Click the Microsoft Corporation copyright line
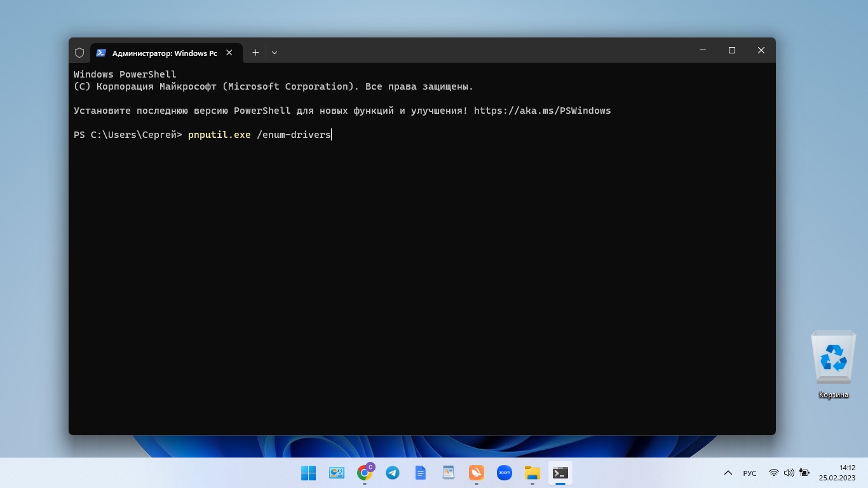This screenshot has height=488, width=868. [273, 86]
